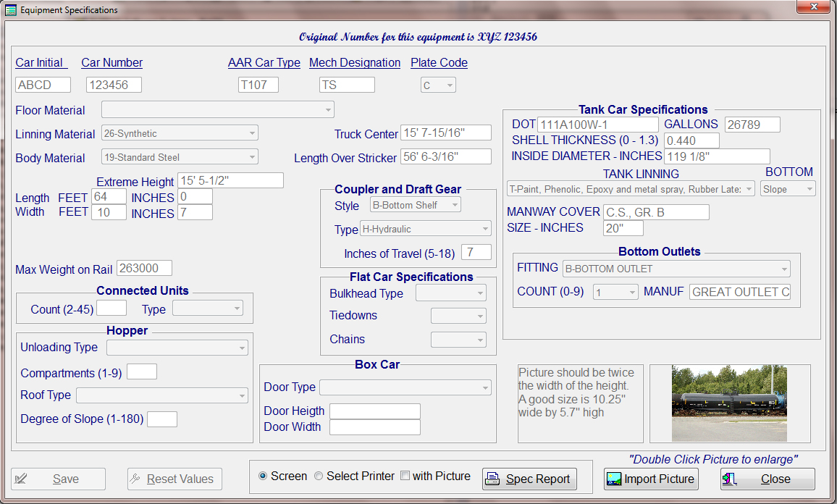Click the Connected Units Count field

[111, 308]
